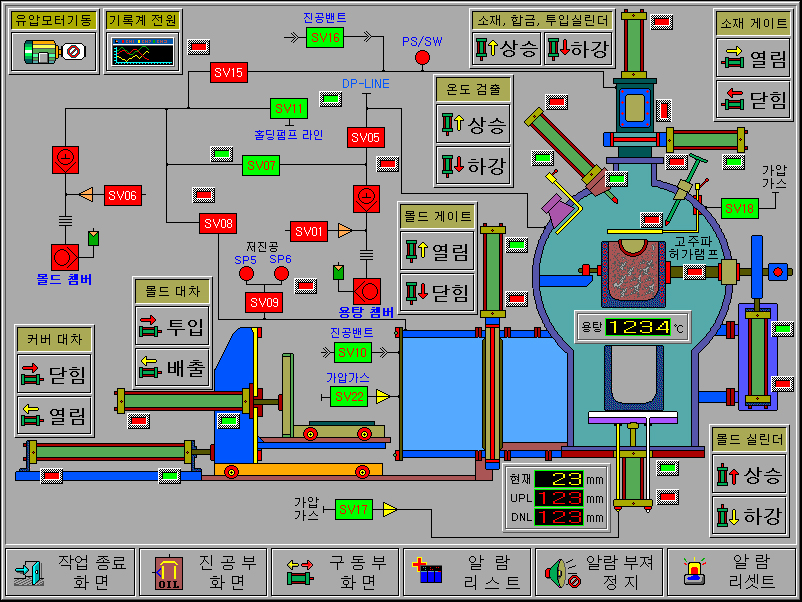
Task: Toggle the green SV07 valve
Action: 261,165
